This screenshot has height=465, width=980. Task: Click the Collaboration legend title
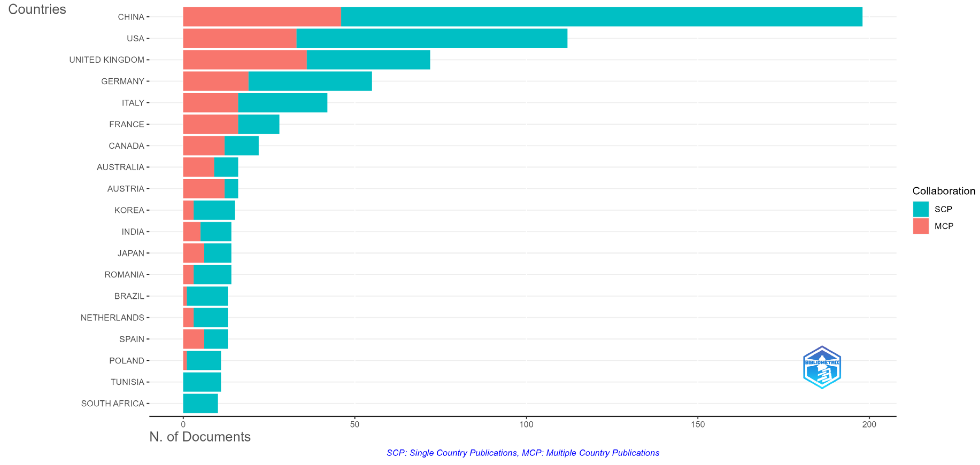pyautogui.click(x=944, y=191)
